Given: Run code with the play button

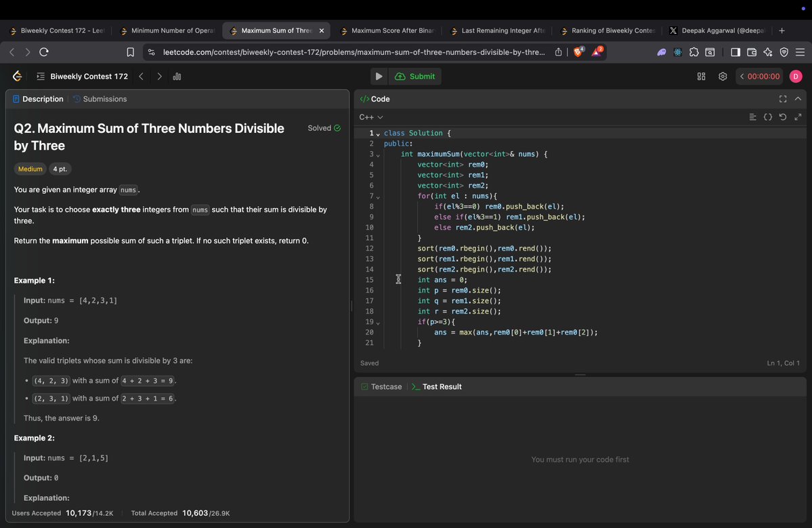Looking at the screenshot, I should point(379,76).
